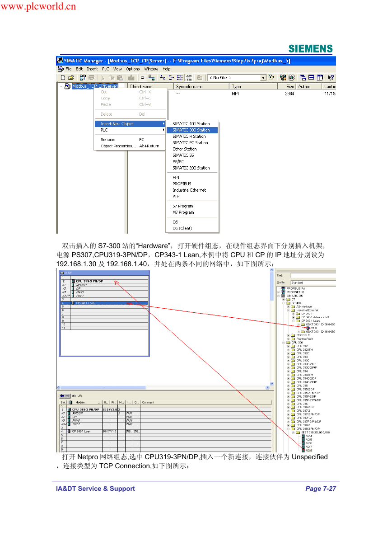This screenshot has width=392, height=555.
Task: Click the filter funnel toolbar icon
Action: pos(272,78)
